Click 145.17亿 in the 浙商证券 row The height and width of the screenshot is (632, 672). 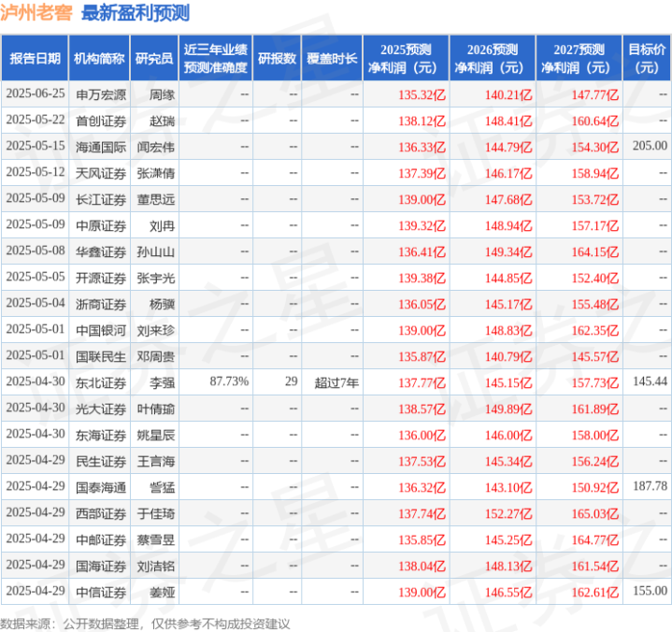pyautogui.click(x=508, y=304)
